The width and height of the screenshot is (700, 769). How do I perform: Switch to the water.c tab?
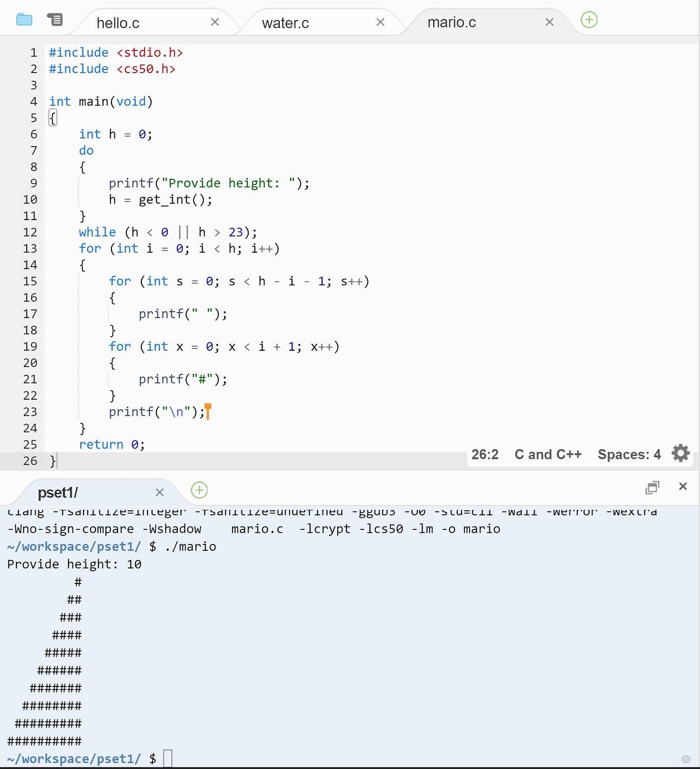click(285, 23)
